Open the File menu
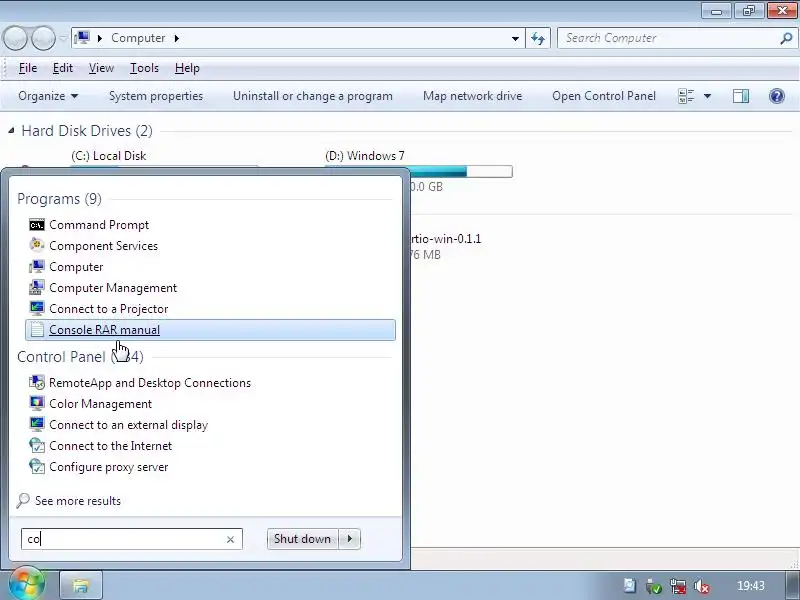 (28, 68)
